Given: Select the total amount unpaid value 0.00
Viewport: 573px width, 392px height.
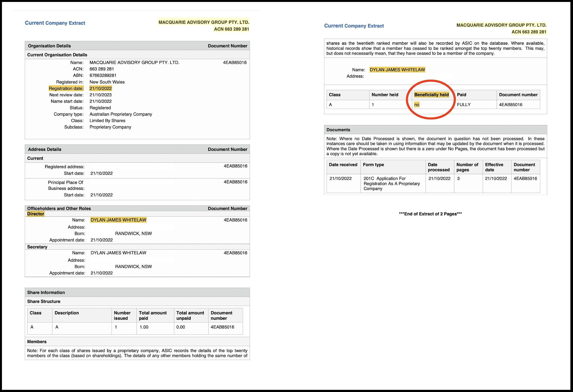Looking at the screenshot, I should tap(181, 327).
